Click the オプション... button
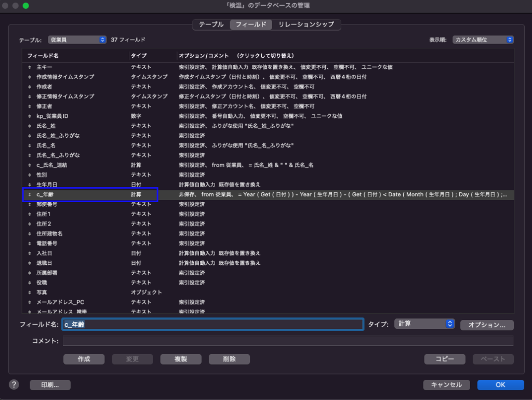The image size is (532, 400). (487, 325)
